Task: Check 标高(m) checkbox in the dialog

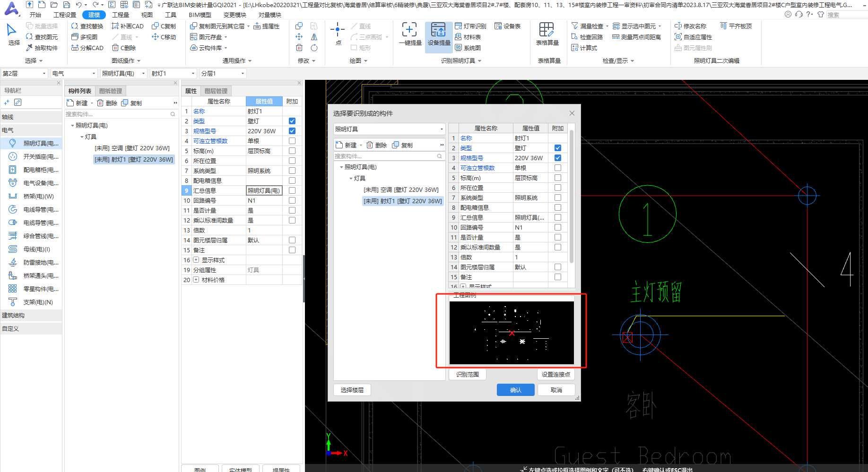Action: pyautogui.click(x=558, y=178)
